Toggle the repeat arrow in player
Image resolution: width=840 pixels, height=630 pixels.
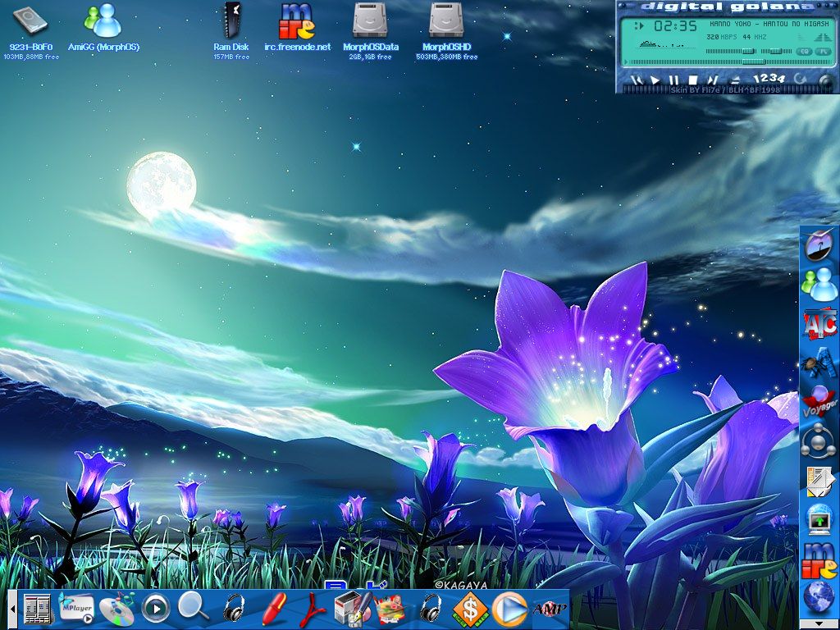click(x=801, y=79)
